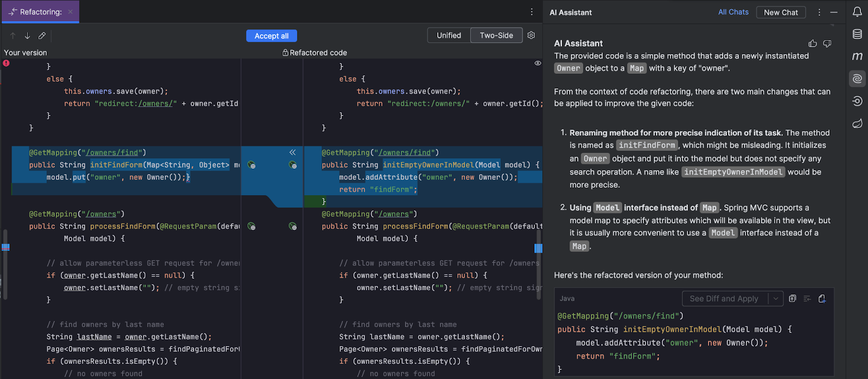Switch diff view to Two-Side
This screenshot has height=379, width=868.
(x=496, y=35)
